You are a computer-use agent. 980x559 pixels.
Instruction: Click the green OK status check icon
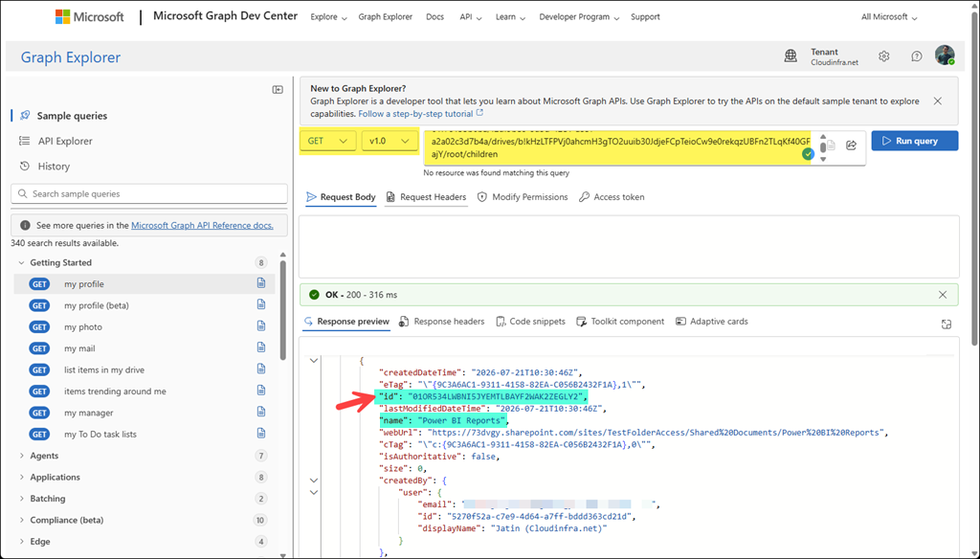314,295
